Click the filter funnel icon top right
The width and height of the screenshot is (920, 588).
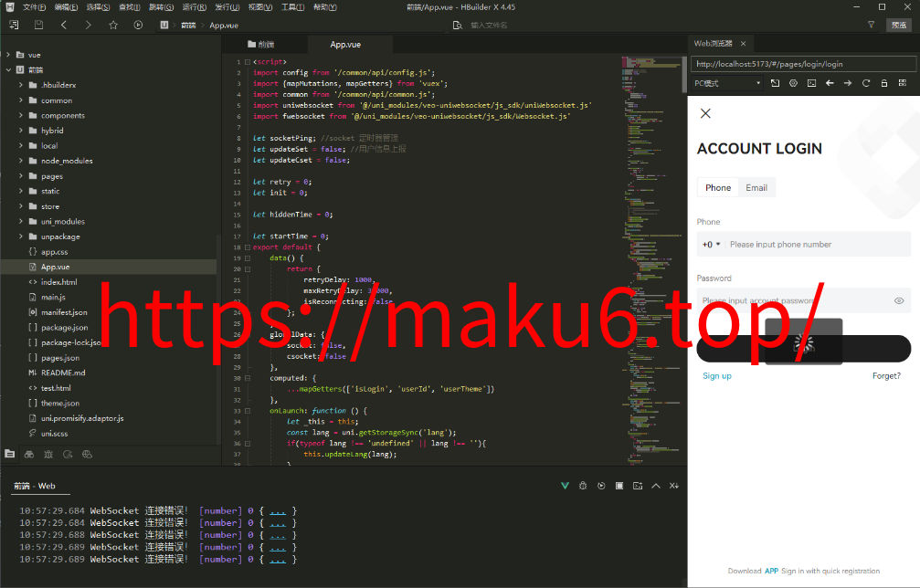(871, 25)
